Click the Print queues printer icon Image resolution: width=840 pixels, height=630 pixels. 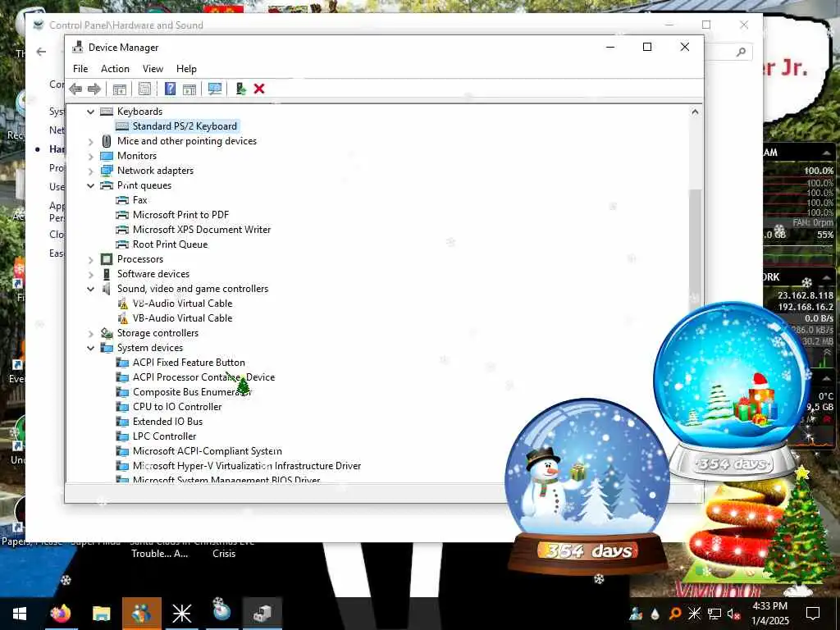click(x=107, y=185)
